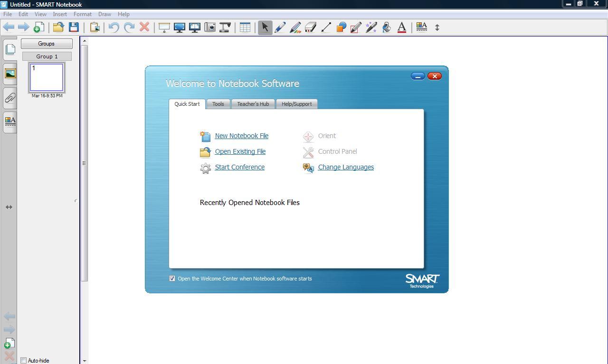
Task: Select the page 1 thumbnail
Action: (47, 77)
